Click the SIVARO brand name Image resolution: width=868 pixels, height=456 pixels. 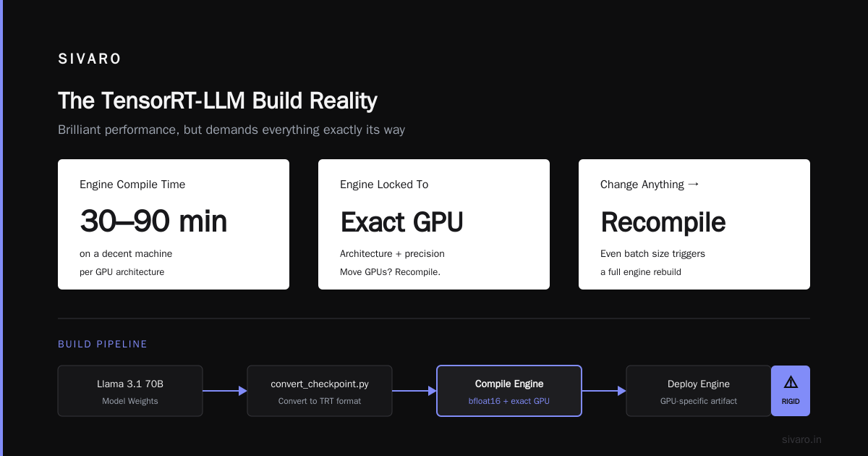click(90, 59)
